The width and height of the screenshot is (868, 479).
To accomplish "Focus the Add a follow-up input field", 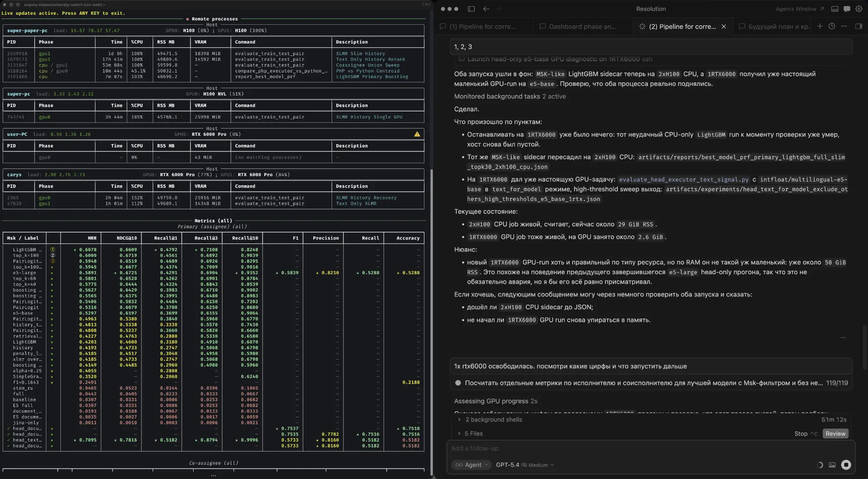I will tap(651, 448).
